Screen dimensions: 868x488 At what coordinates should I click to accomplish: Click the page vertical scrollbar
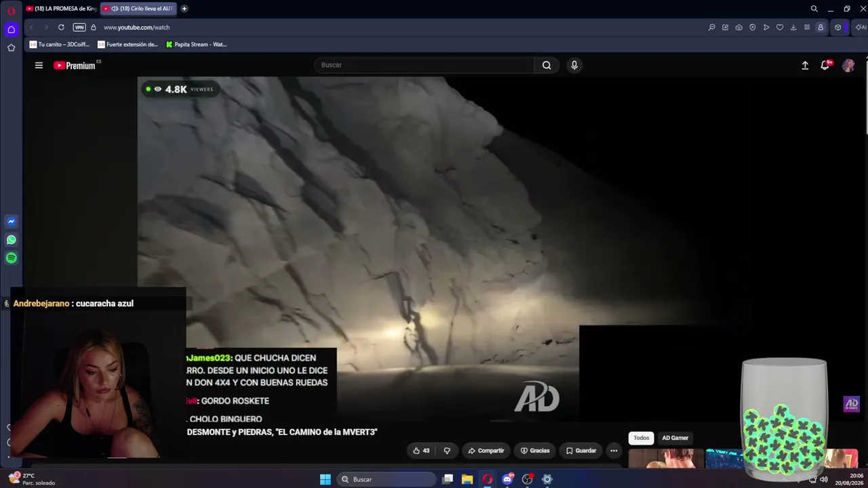[865, 95]
